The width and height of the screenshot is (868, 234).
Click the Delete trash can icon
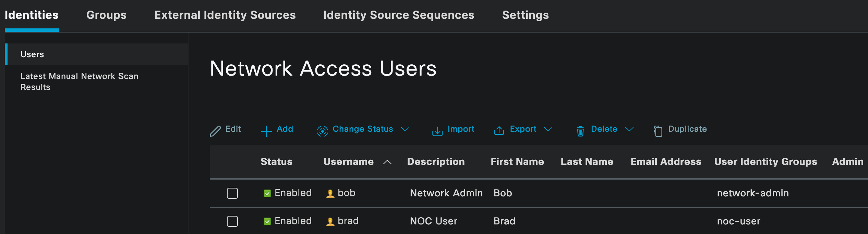coord(580,131)
